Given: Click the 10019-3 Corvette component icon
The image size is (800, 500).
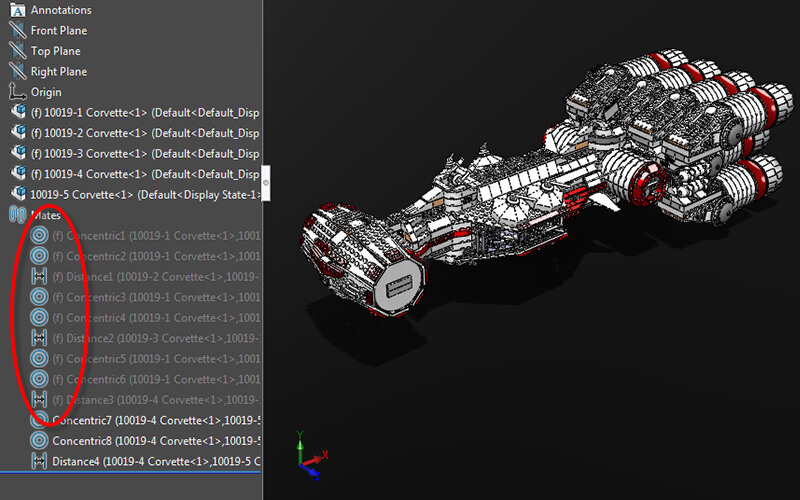Looking at the screenshot, I should pyautogui.click(x=18, y=153).
